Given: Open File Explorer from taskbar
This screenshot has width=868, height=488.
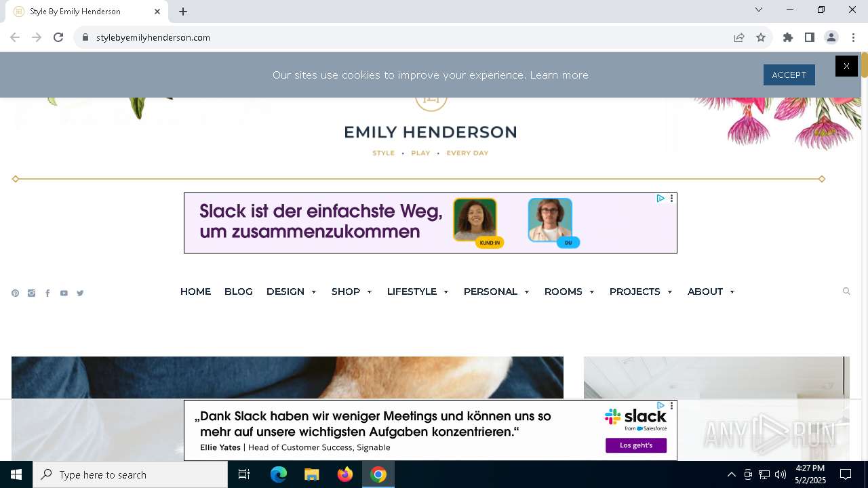Looking at the screenshot, I should (x=311, y=474).
